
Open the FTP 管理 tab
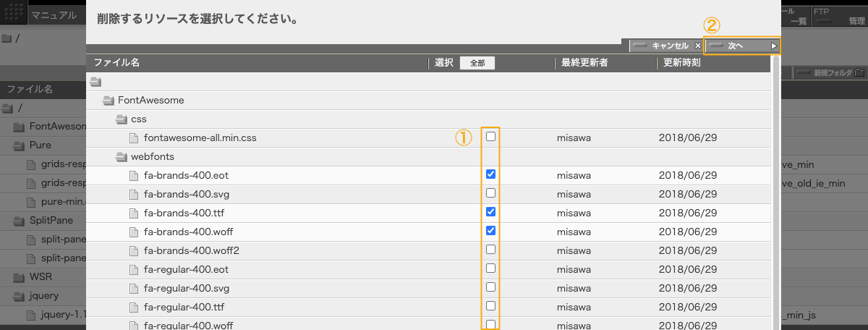tap(838, 16)
